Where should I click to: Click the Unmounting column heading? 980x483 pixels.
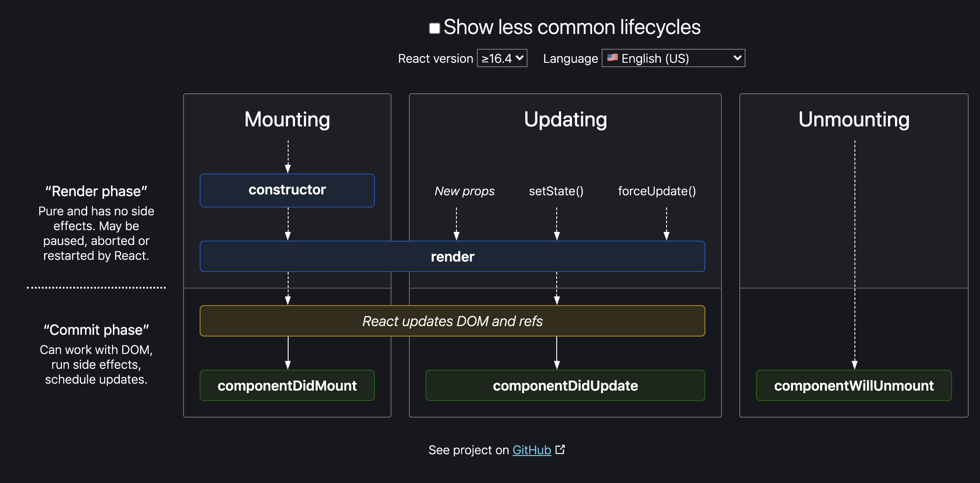[854, 119]
